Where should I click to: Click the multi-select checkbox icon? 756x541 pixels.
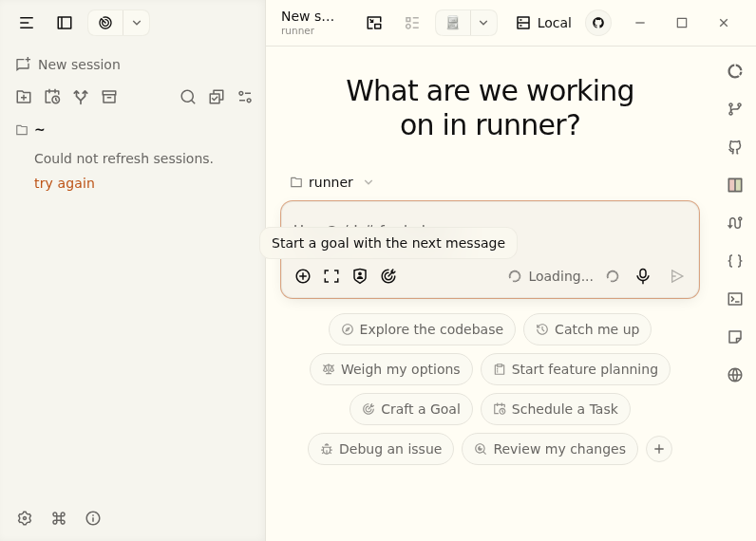click(x=216, y=97)
